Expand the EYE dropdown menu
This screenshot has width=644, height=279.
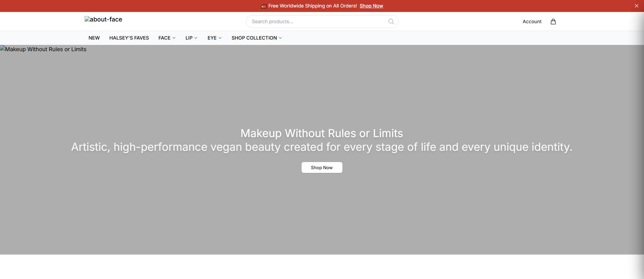pyautogui.click(x=215, y=38)
